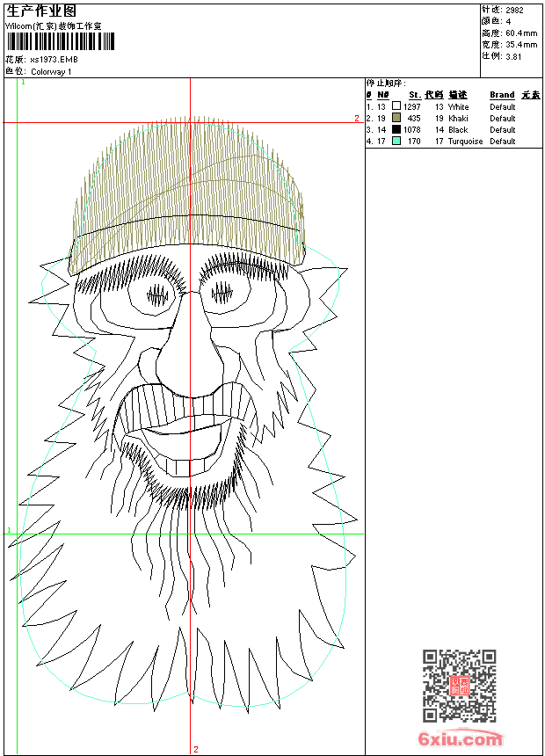Click the green marker 1 at top left
Viewport: 545px width, 756px height.
click(23, 82)
